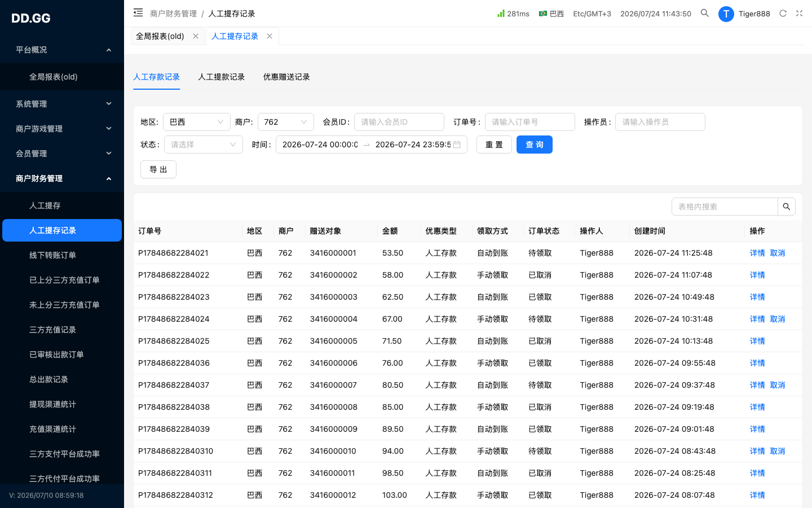812x508 pixels.
Task: Click the 重置 button
Action: 494,144
